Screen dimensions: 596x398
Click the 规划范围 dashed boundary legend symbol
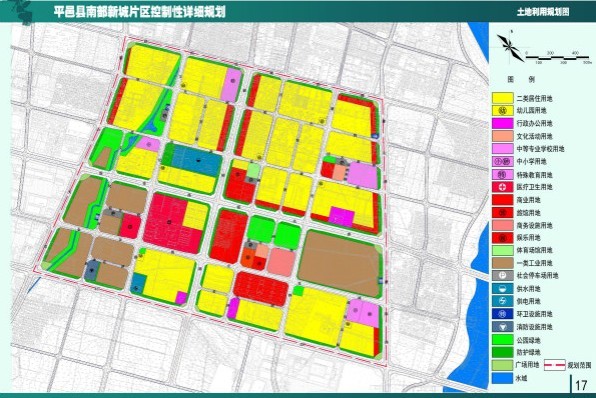555,365
